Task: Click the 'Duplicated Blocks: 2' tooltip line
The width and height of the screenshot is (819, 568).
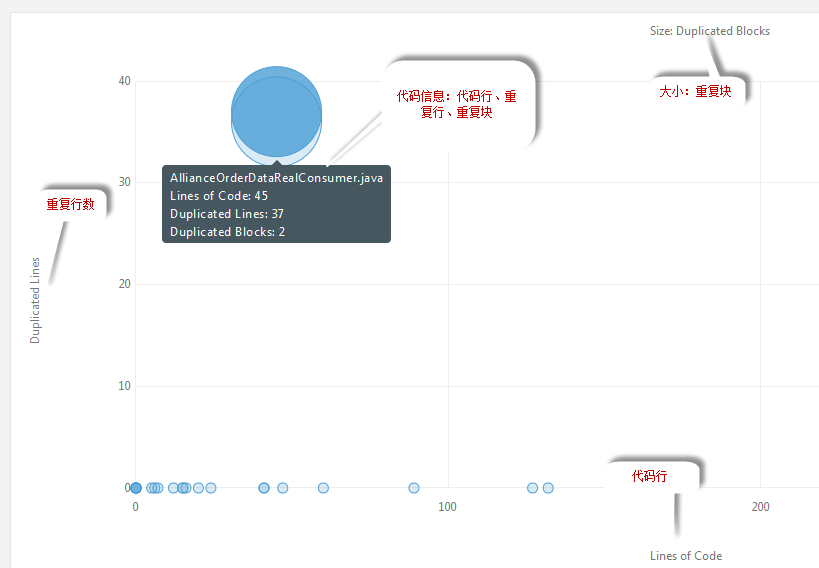Action: (x=227, y=232)
